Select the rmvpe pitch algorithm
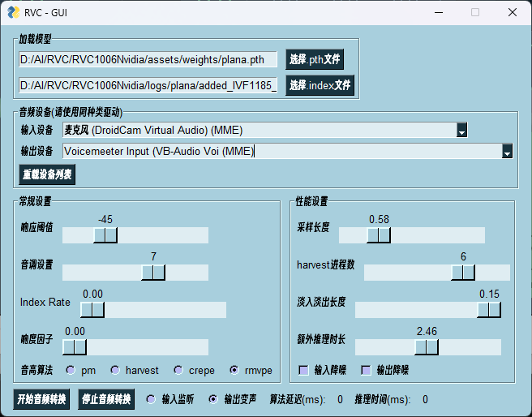 click(234, 370)
